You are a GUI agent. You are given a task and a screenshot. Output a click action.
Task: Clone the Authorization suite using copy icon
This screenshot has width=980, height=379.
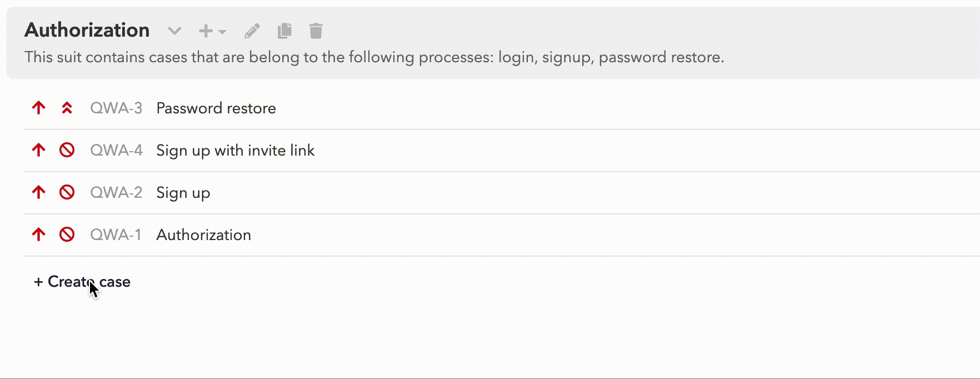pyautogui.click(x=284, y=31)
